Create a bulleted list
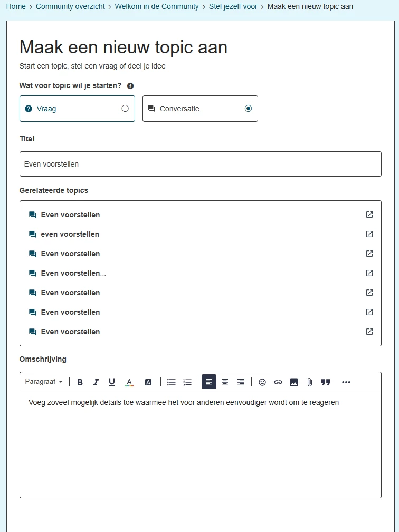This screenshot has width=399, height=532. pos(172,382)
